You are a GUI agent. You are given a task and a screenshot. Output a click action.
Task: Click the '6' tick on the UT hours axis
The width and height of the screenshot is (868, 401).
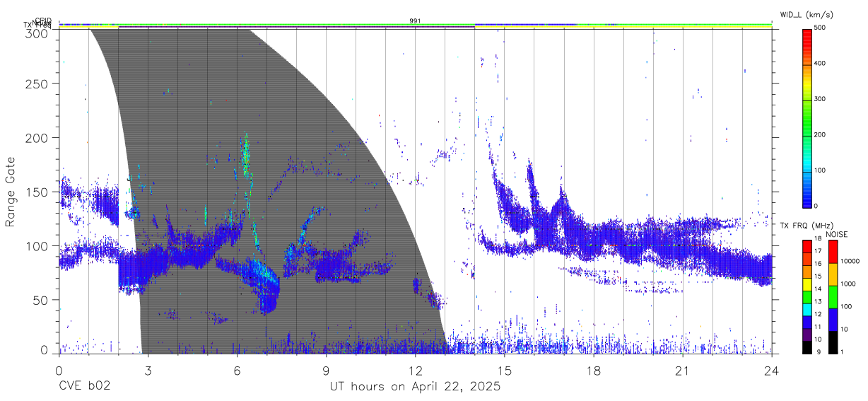tap(237, 371)
